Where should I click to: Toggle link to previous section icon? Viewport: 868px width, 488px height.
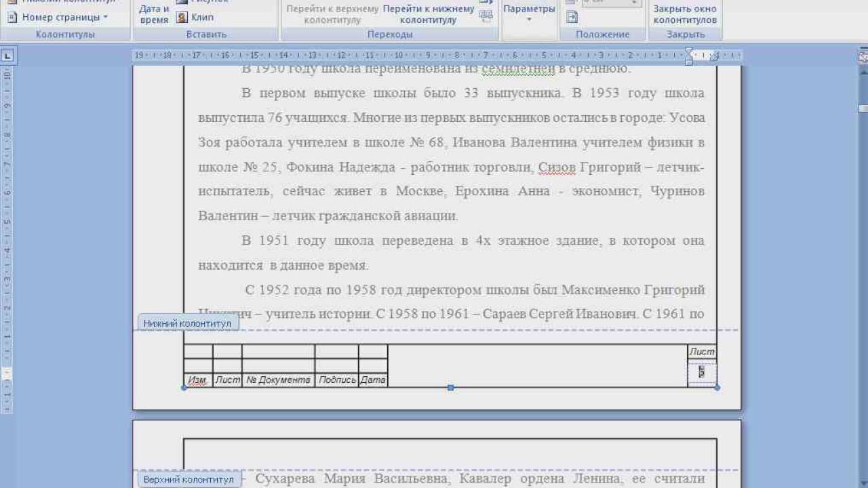point(486,16)
